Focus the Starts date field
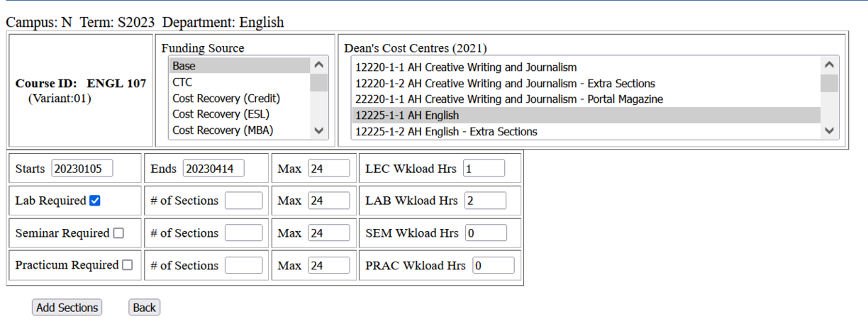868x336 pixels. point(82,169)
